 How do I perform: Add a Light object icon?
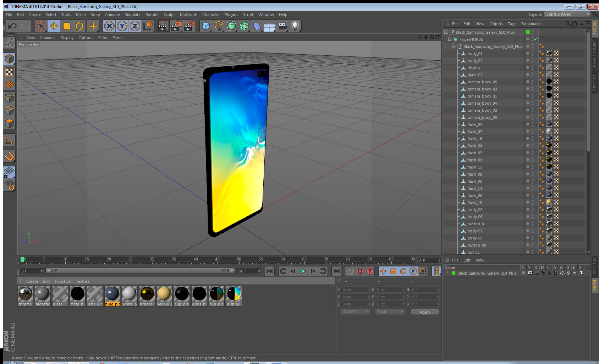(295, 26)
